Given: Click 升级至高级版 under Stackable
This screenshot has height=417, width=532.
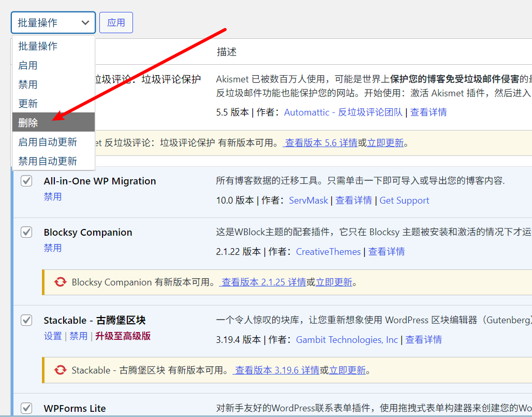Looking at the screenshot, I should coord(123,336).
